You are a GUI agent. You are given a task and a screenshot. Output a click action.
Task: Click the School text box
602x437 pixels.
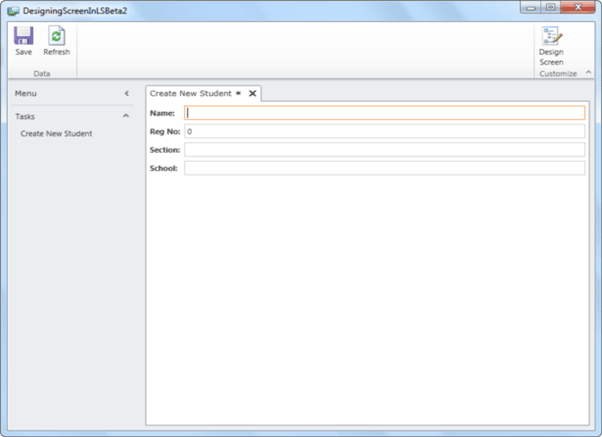pos(385,168)
